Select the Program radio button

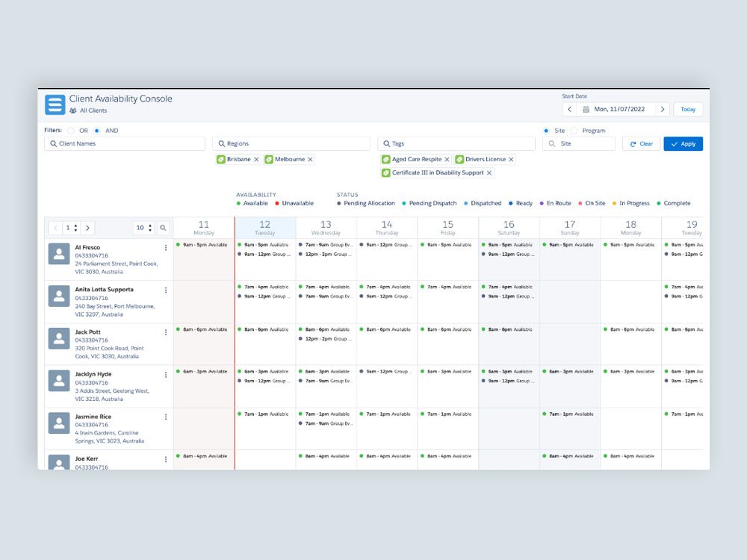pos(574,131)
